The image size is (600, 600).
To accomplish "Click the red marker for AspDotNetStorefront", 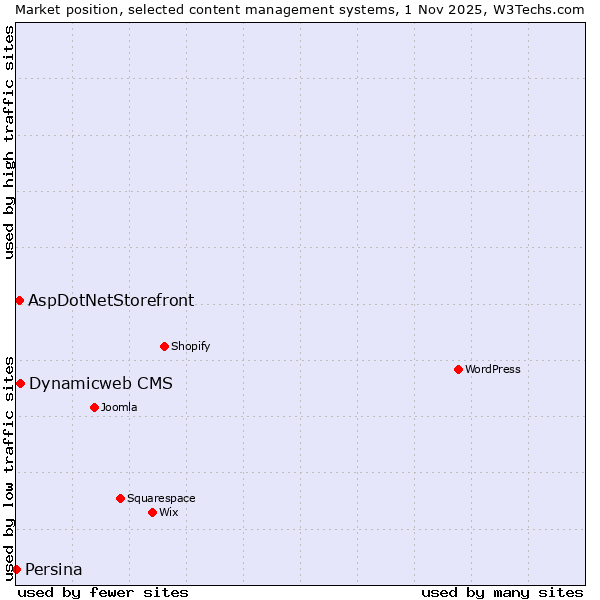I will [x=19, y=300].
